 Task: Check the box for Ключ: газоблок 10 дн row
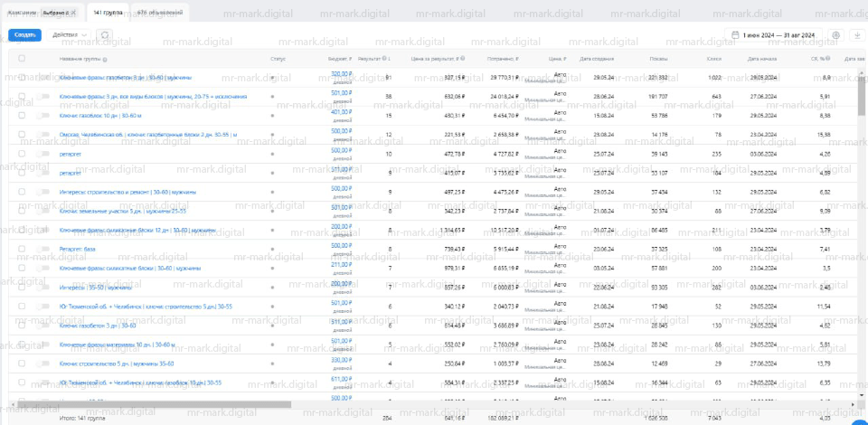pyautogui.click(x=22, y=116)
